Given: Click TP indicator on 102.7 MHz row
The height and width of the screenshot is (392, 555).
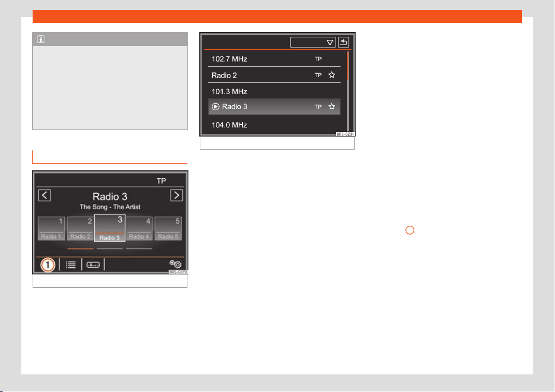Looking at the screenshot, I should [318, 59].
